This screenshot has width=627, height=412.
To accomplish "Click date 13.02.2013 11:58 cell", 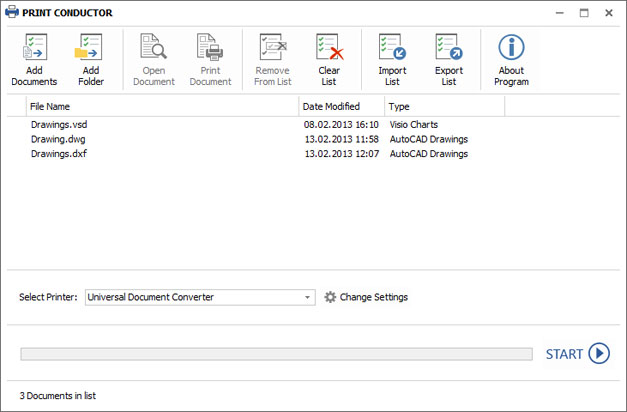I will tap(341, 139).
